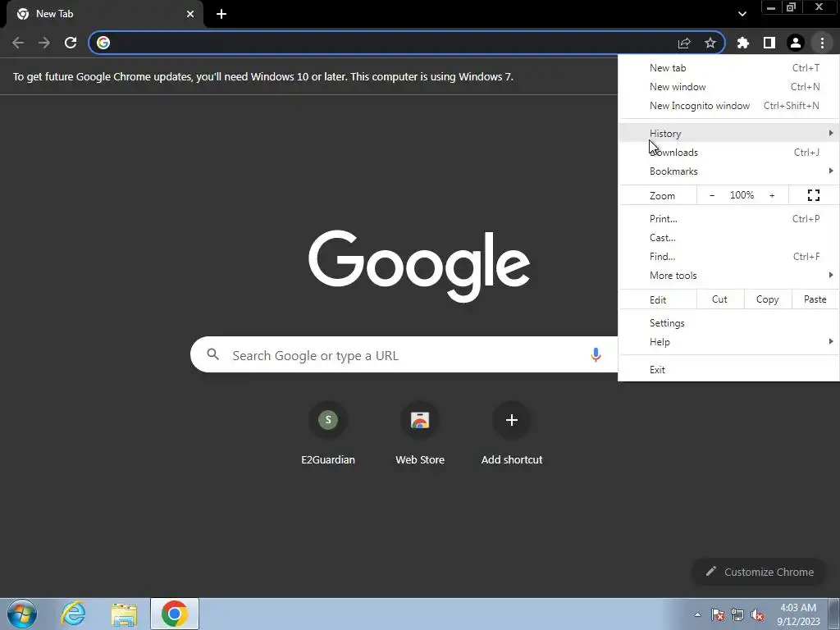
Task: Click the magnifier icon in the search box
Action: (x=212, y=354)
